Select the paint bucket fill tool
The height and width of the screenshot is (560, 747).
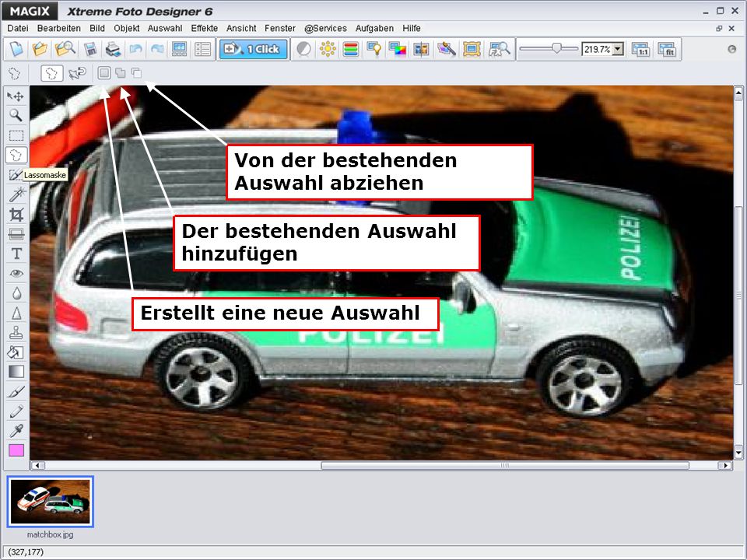[x=16, y=352]
